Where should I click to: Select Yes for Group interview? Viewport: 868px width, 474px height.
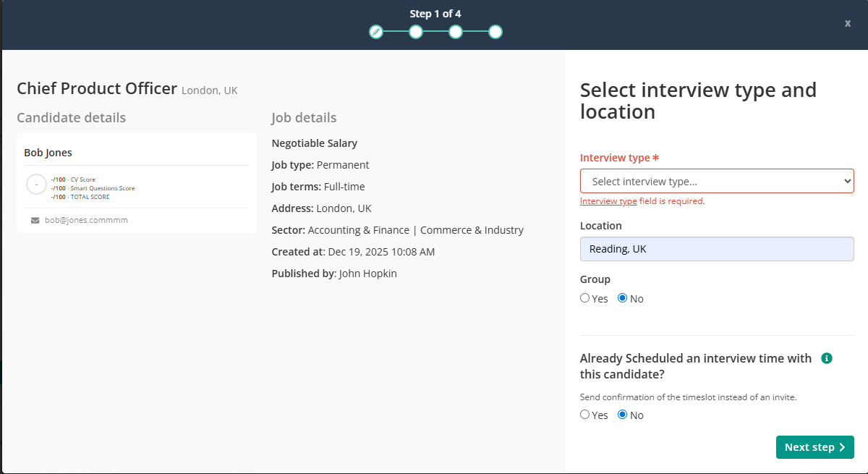point(585,298)
